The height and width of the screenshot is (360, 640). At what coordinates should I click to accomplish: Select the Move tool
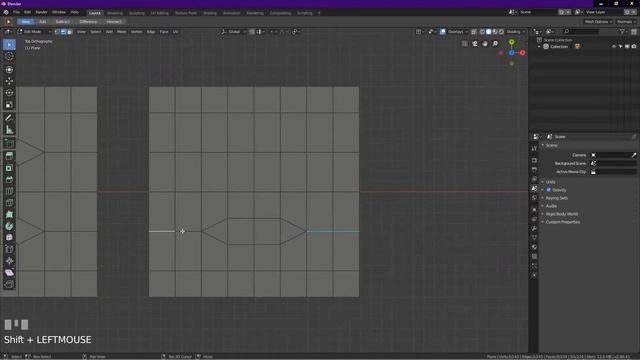[x=9, y=81]
